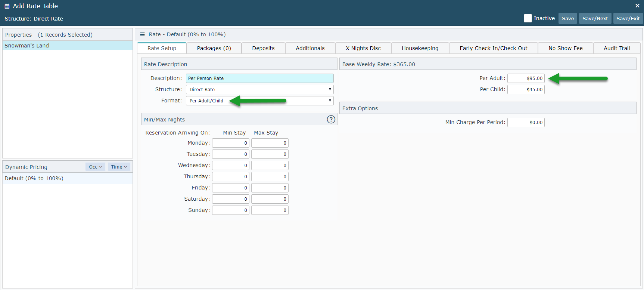Switch to the Packages (0) tab
Image resolution: width=644 pixels, height=290 pixels.
(214, 48)
